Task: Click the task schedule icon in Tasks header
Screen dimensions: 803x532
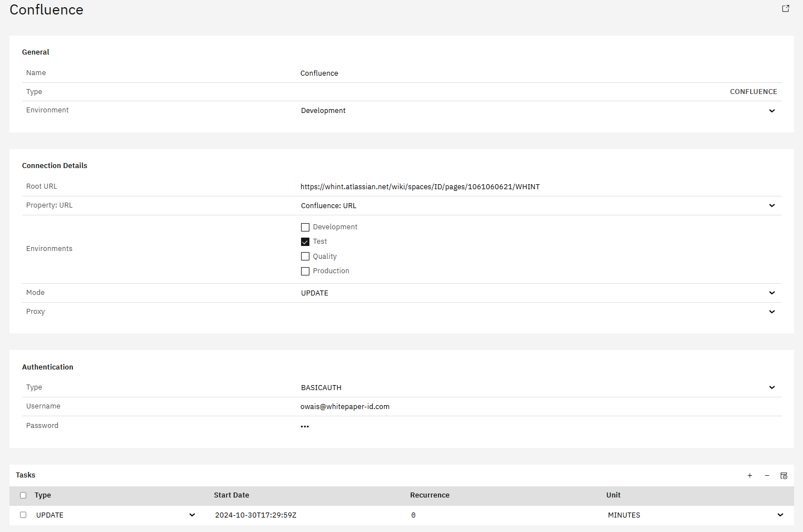Action: coord(784,476)
